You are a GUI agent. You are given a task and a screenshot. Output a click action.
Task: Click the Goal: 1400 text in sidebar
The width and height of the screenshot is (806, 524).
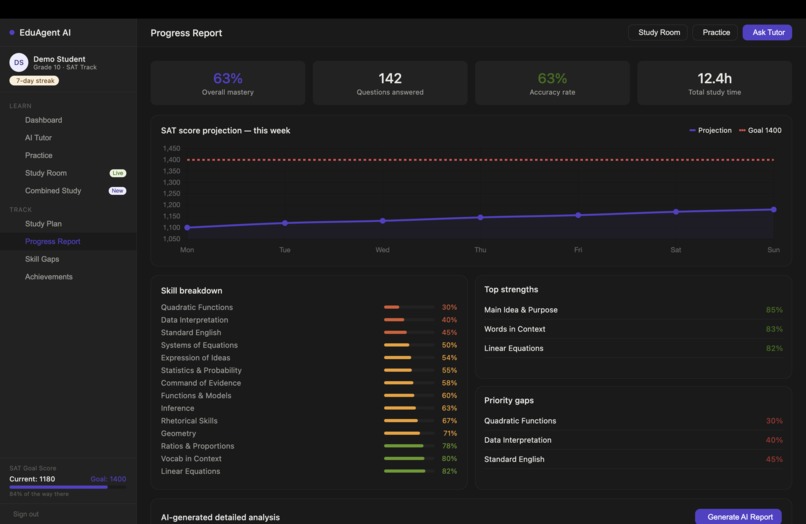tap(108, 479)
